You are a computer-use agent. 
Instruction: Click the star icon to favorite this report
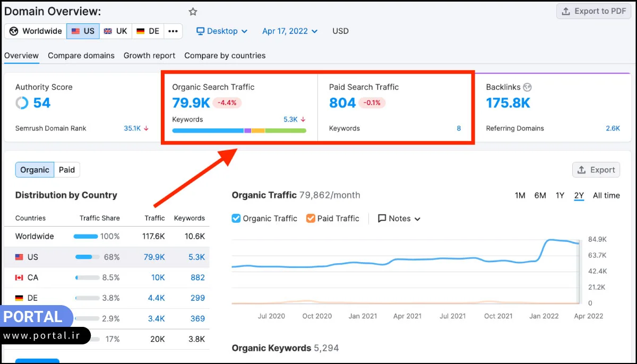[193, 11]
